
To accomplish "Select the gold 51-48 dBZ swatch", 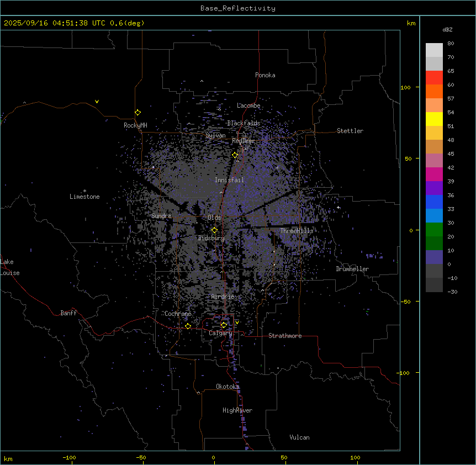I will click(x=434, y=133).
